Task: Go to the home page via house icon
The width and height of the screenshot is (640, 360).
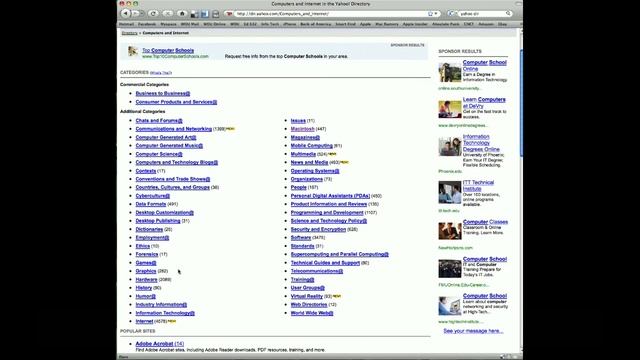Action: click(182, 13)
